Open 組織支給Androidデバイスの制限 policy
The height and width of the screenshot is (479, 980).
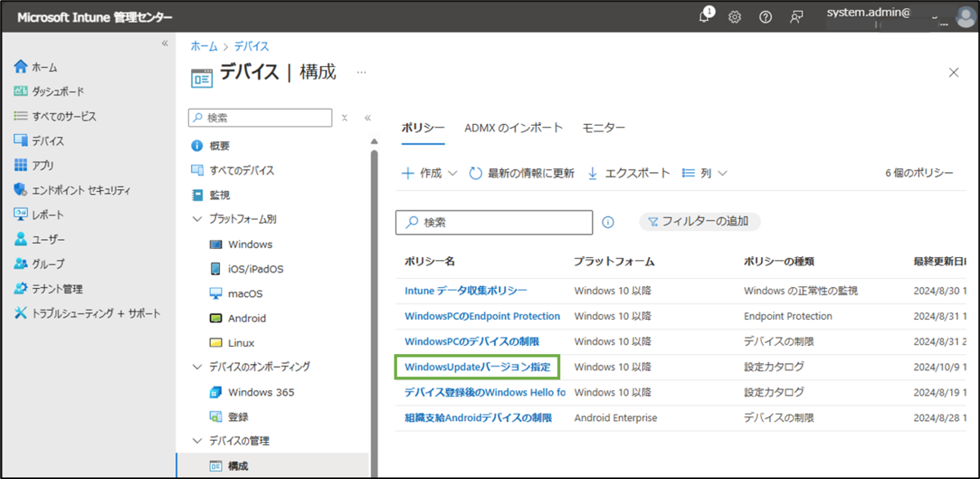[479, 418]
